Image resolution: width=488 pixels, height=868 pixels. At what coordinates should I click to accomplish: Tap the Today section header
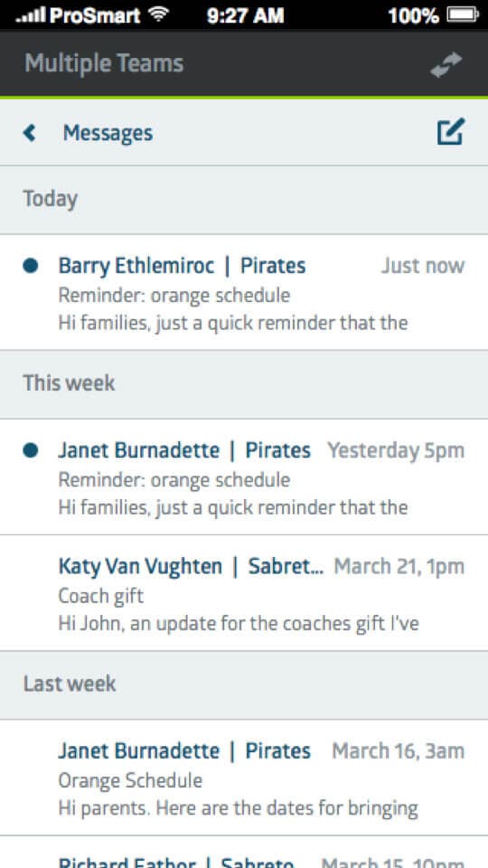pyautogui.click(x=244, y=199)
